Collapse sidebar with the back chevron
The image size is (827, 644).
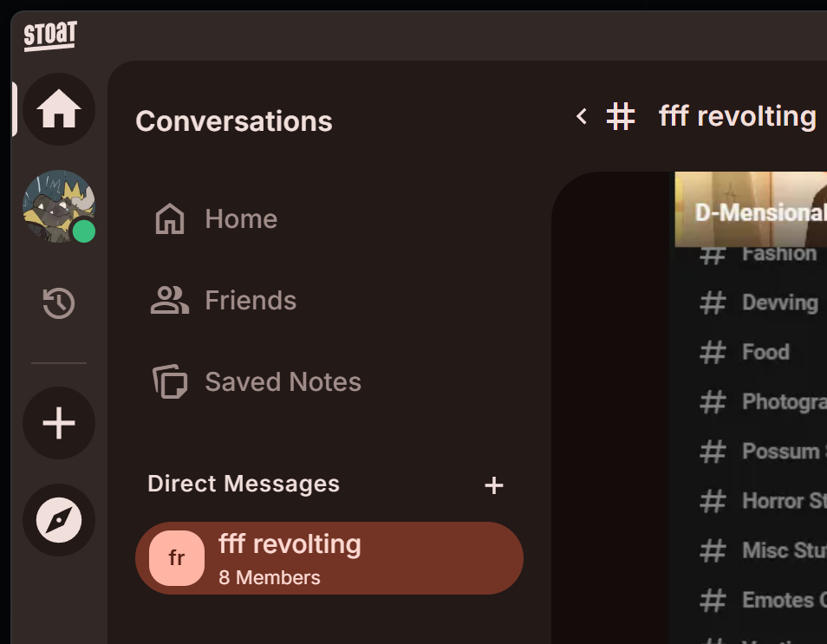click(582, 116)
